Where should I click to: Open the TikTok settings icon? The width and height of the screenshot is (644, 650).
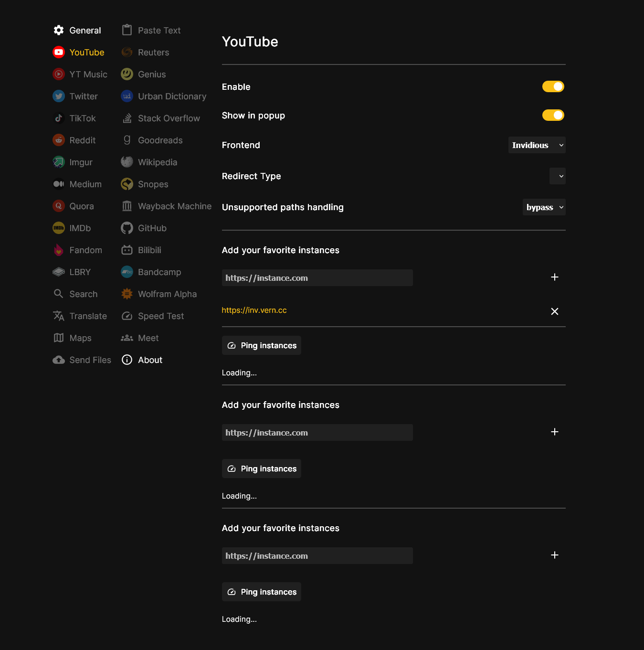point(58,118)
